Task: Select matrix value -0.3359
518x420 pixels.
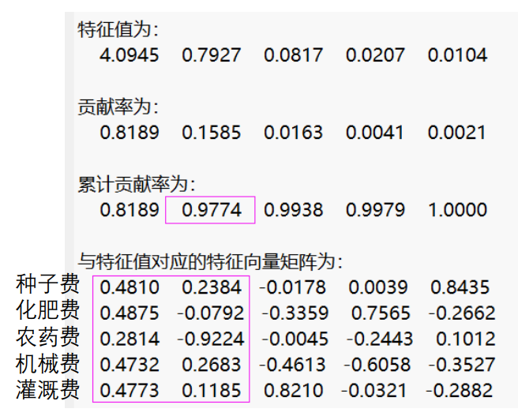Action: [295, 313]
